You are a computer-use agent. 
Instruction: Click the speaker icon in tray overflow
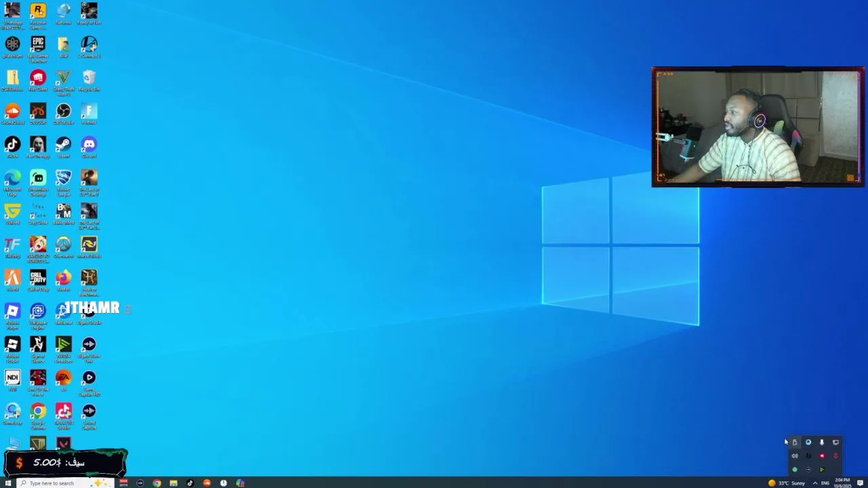coord(795,456)
